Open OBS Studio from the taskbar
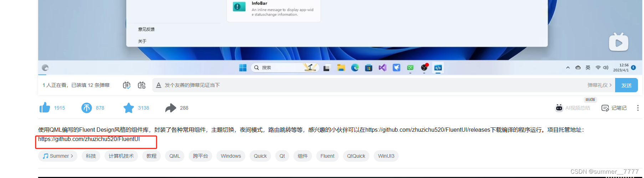This screenshot has width=644, height=178. 424,67
